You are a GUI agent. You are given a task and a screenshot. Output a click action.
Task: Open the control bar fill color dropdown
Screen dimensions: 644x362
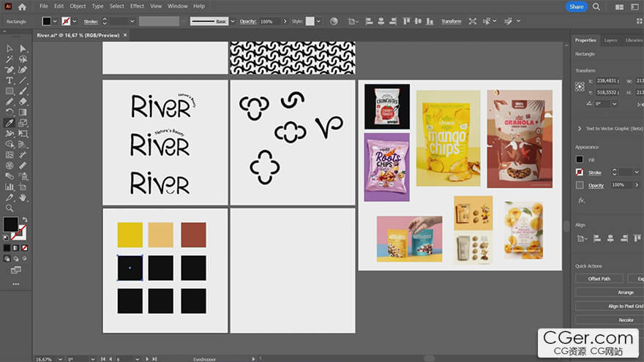(x=55, y=21)
